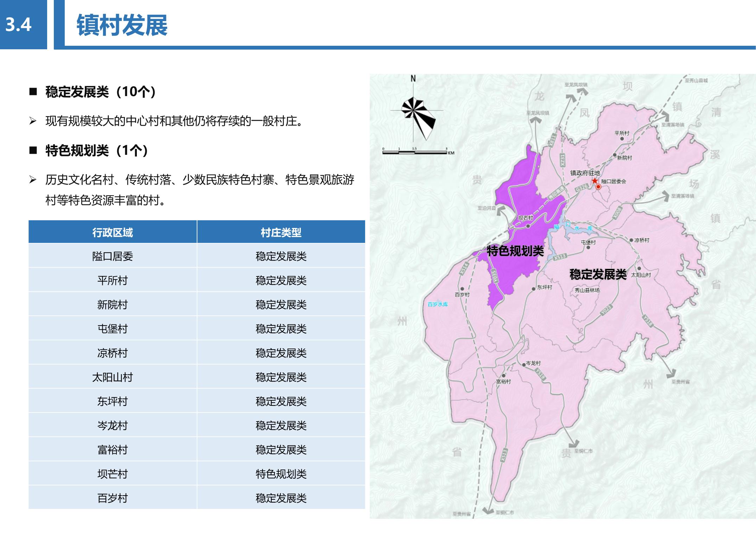Click the 岑龙村 village dot marker
756x535 pixels.
point(524,365)
